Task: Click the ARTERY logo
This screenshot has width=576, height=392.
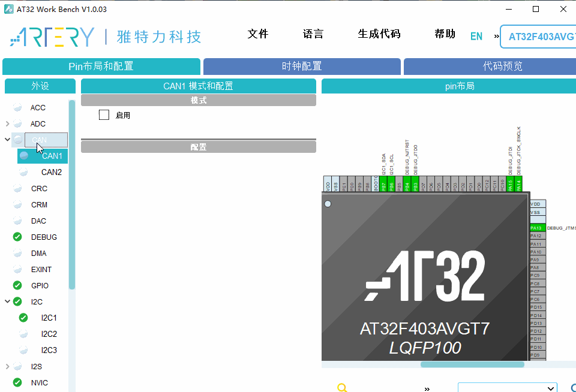Action: point(52,37)
